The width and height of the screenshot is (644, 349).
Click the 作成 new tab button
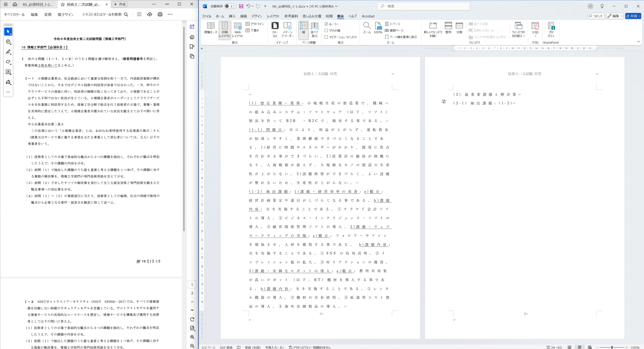point(120,4)
